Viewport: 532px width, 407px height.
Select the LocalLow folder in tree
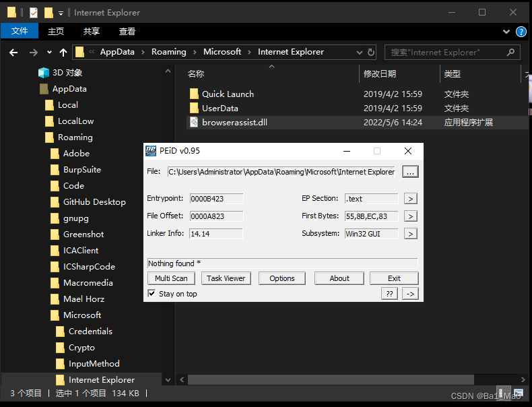point(75,121)
